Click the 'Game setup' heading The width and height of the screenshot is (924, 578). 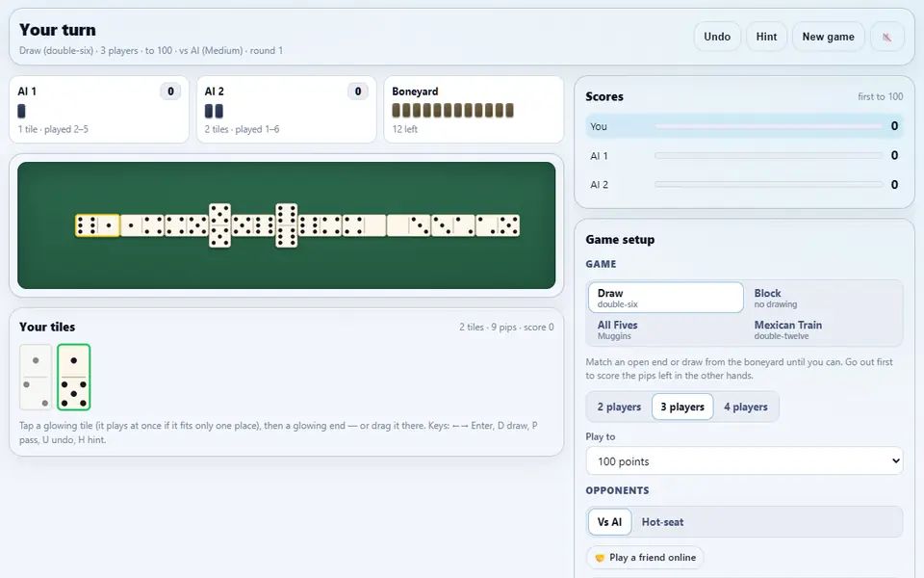pos(620,240)
